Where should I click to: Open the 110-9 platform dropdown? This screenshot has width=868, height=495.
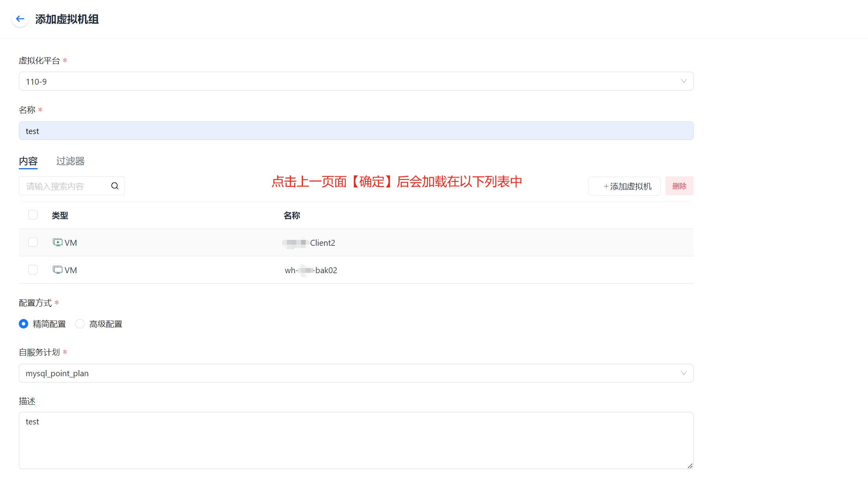click(x=353, y=81)
